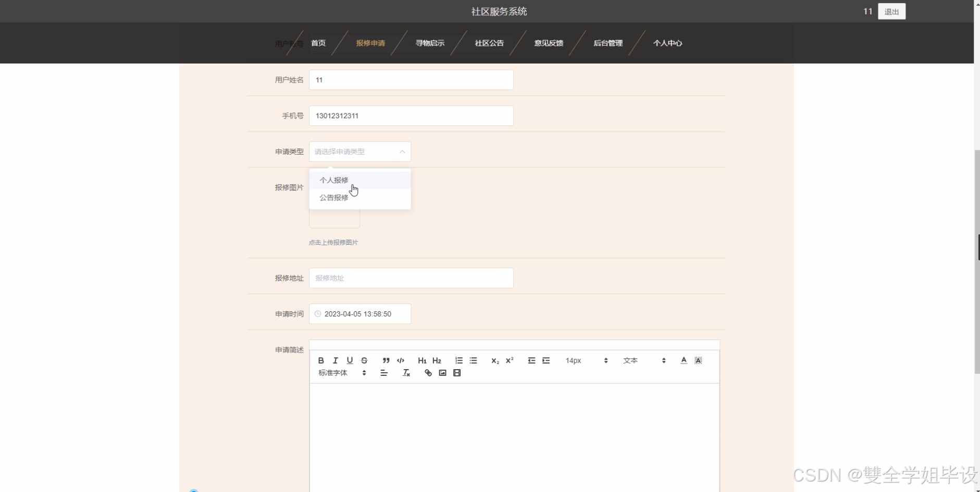Open the text color picker
980x492 pixels.
[x=683, y=360]
